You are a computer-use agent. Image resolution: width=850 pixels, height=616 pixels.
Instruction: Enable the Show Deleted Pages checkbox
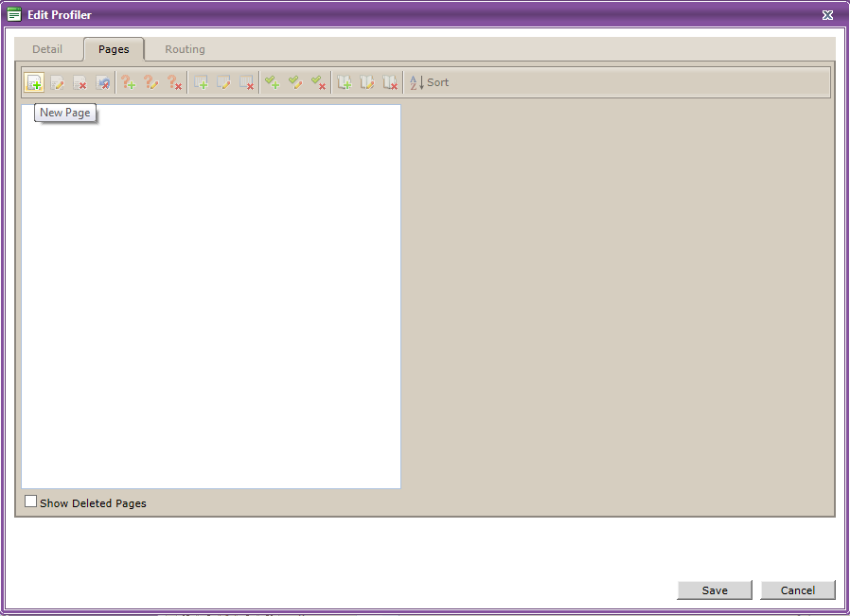pos(31,502)
